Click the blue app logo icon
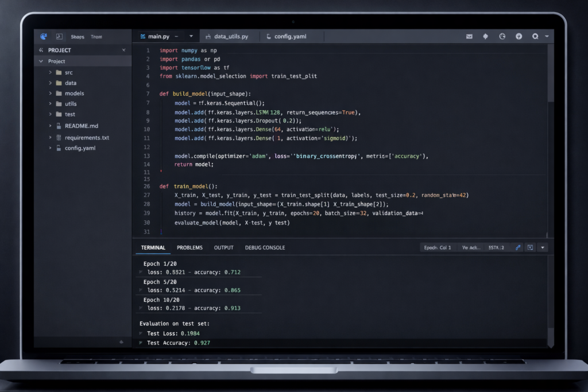Screen dimensions: 588x392 click(44, 36)
